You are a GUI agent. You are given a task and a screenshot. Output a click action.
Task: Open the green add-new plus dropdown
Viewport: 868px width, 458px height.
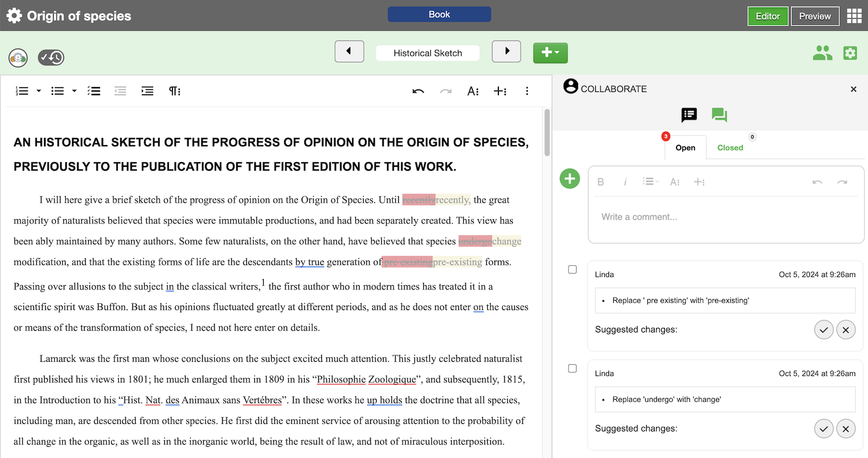pos(550,53)
